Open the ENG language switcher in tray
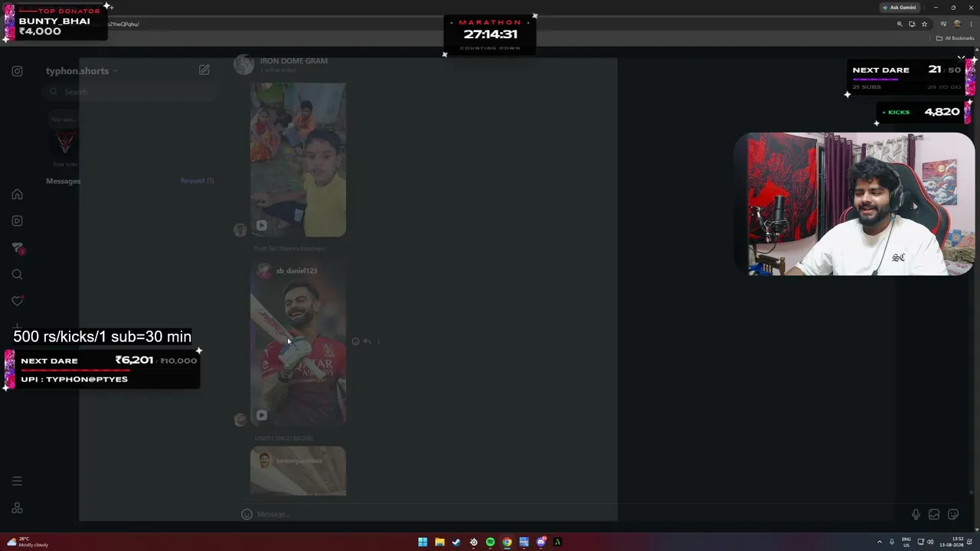980x551 pixels. tap(906, 542)
